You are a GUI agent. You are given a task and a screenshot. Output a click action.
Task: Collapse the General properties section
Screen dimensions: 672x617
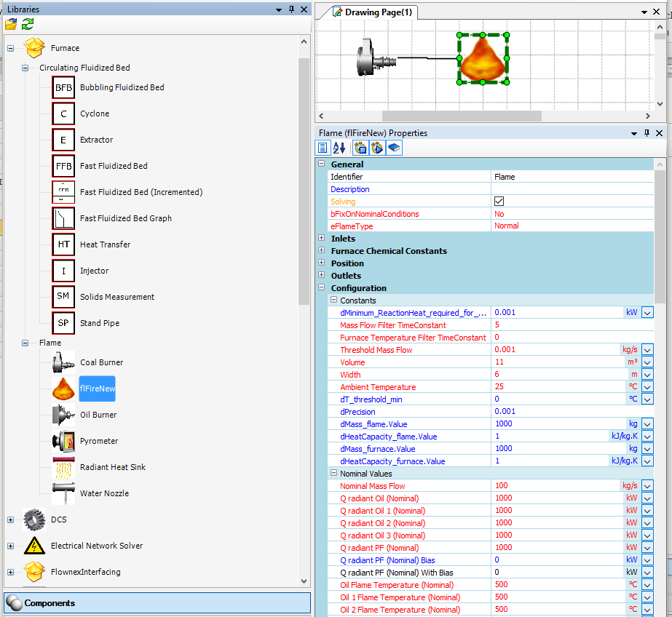point(321,164)
